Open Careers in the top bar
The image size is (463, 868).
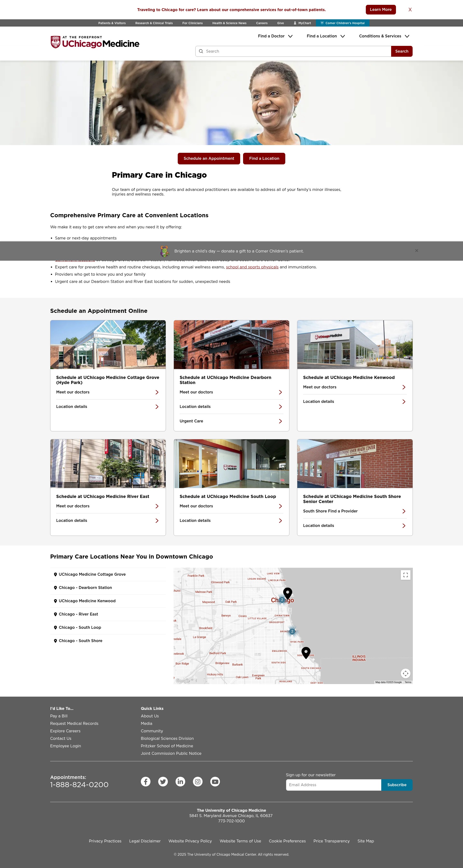(x=262, y=23)
